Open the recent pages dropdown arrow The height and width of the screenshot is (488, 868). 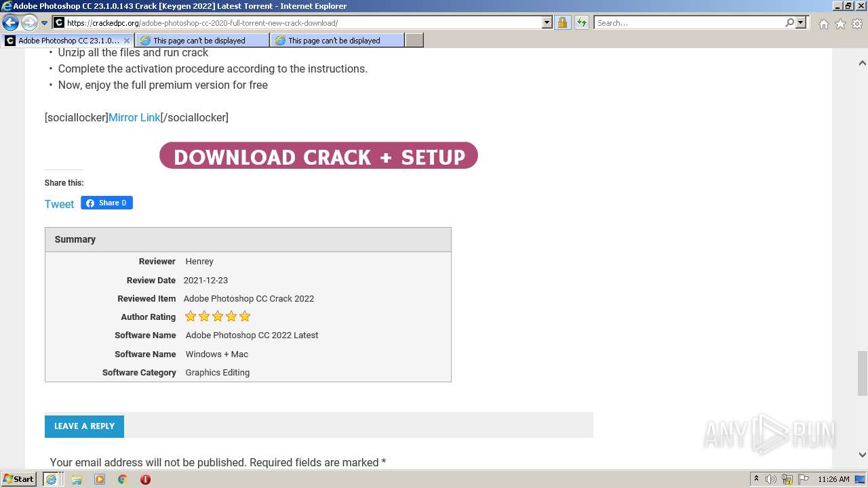[x=44, y=23]
